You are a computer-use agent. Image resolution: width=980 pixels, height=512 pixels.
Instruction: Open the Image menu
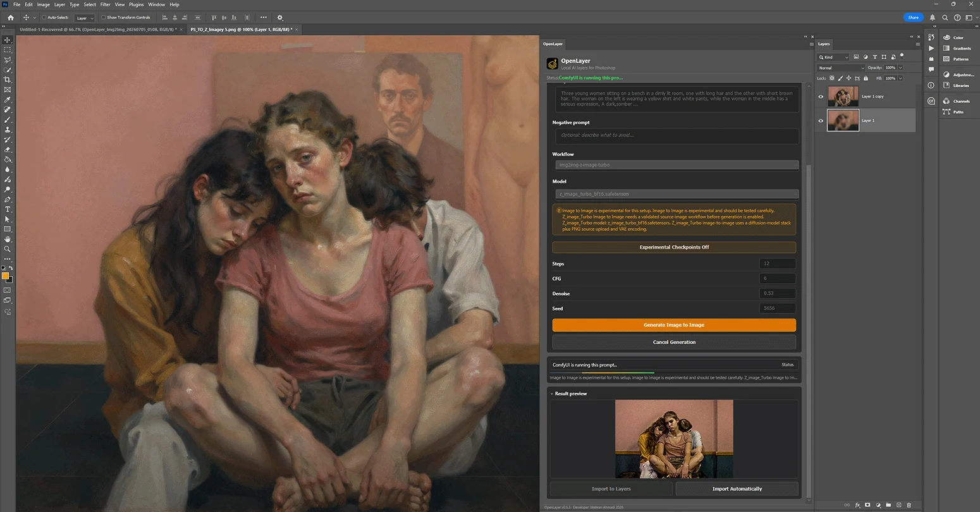coord(43,4)
